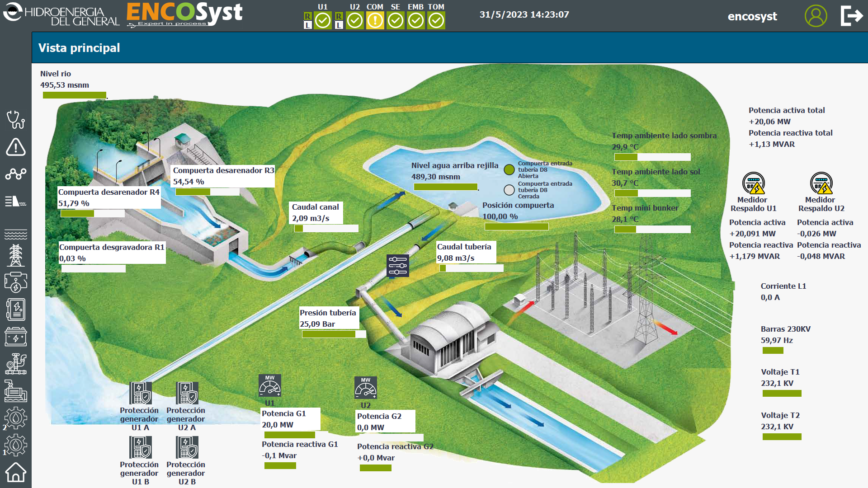The image size is (868, 488).
Task: Open the U2 MW gauge icon
Action: coord(366,388)
